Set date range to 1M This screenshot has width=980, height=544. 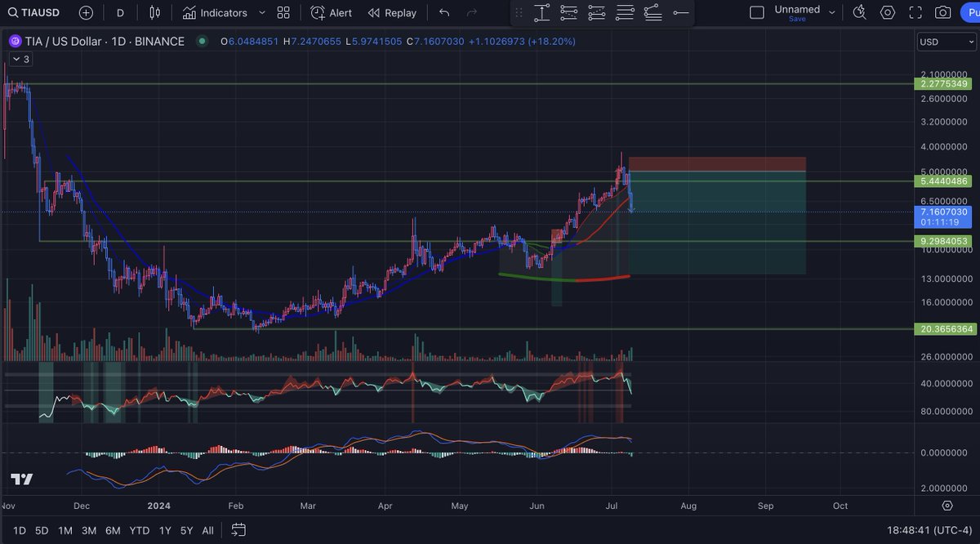click(x=65, y=530)
